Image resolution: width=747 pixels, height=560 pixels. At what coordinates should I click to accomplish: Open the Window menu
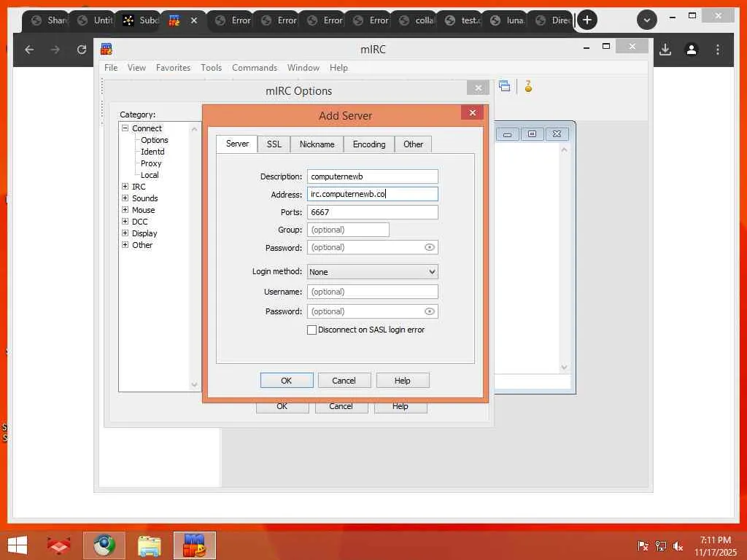click(303, 68)
